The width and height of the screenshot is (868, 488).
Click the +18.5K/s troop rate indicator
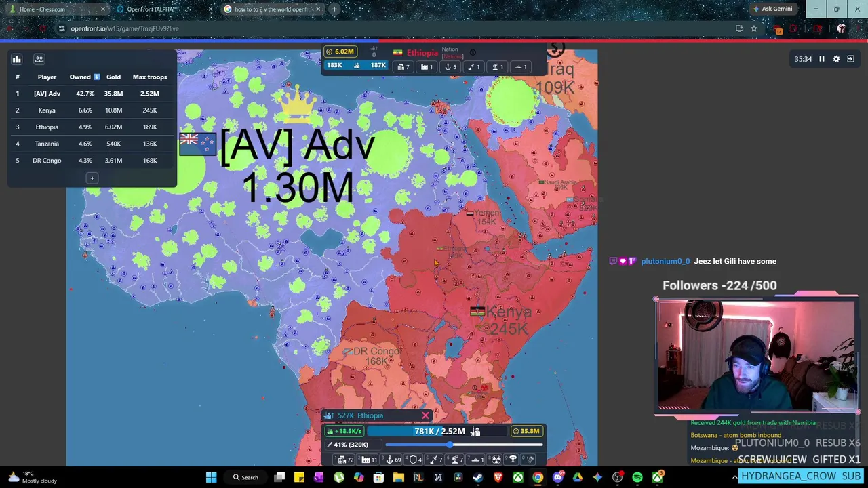coord(344,431)
